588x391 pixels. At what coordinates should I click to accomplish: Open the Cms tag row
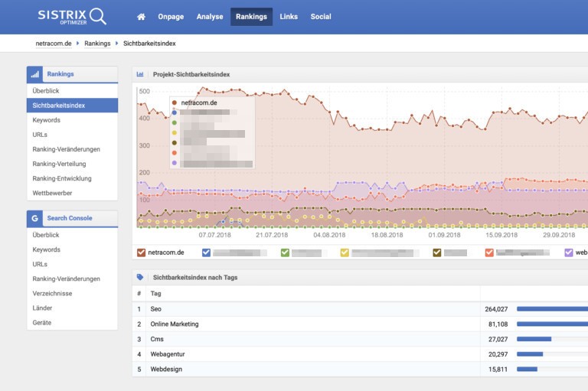[x=360, y=339]
